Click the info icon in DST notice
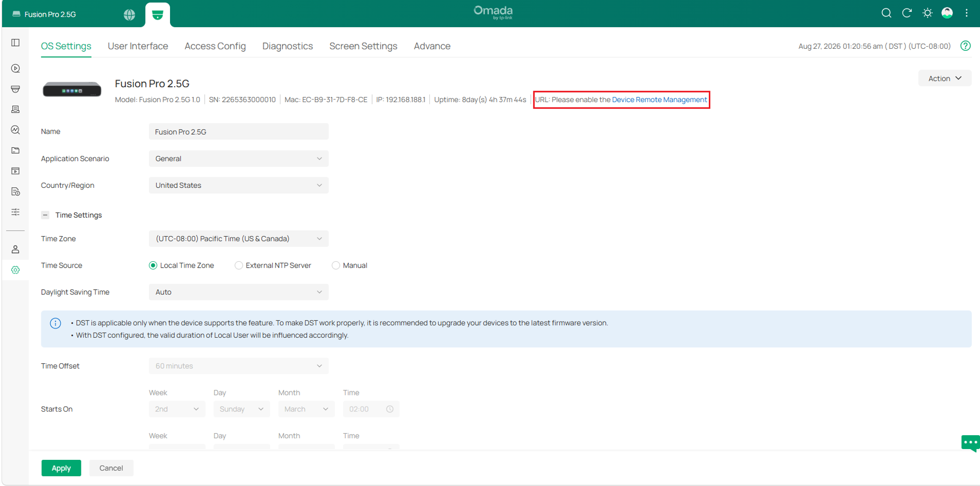Image resolution: width=980 pixels, height=486 pixels. tap(55, 323)
